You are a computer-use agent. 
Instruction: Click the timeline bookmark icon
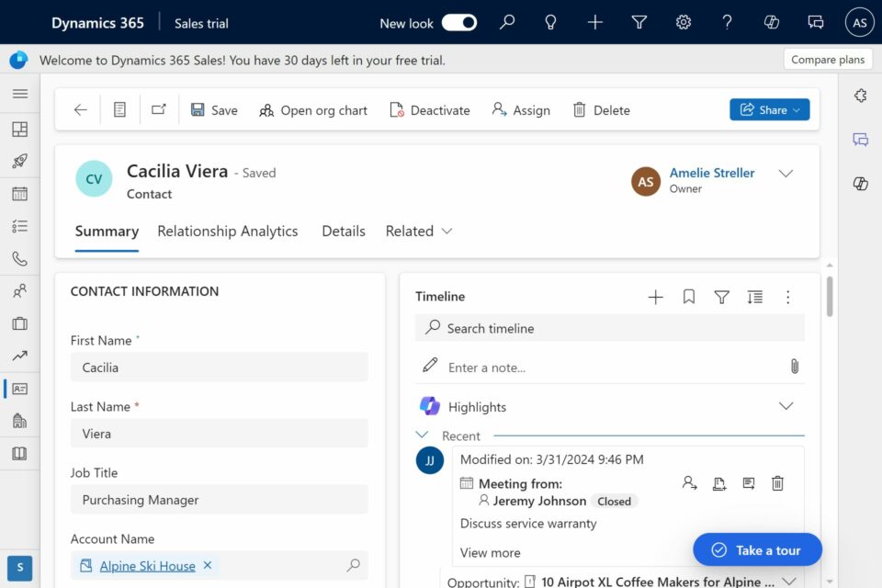pyautogui.click(x=688, y=297)
